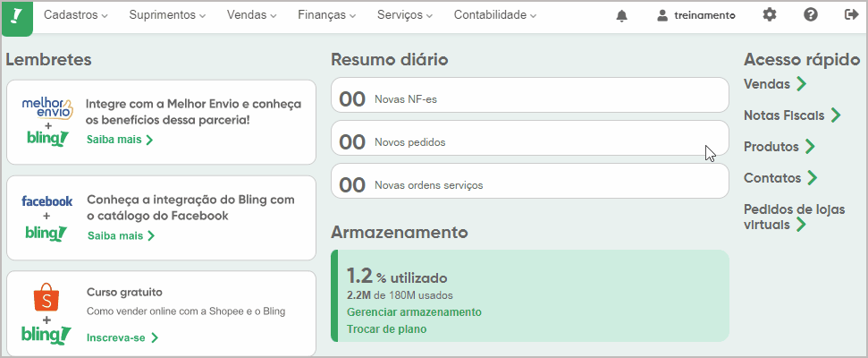The height and width of the screenshot is (358, 868).
Task: Expand the Cadastros menu
Action: pyautogui.click(x=76, y=15)
